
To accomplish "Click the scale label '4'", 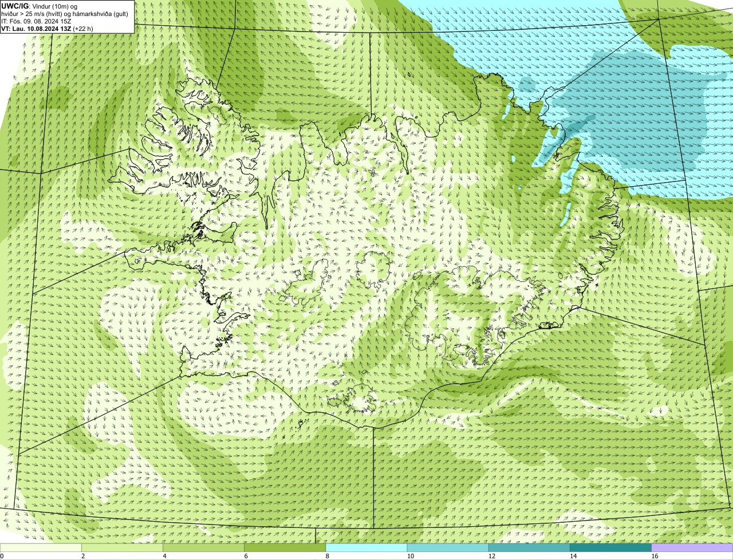I will pos(164,556).
